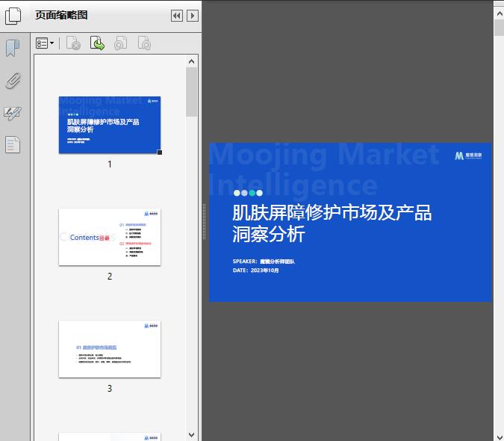
Task: Click the page thumbnails panel icon
Action: click(x=13, y=16)
